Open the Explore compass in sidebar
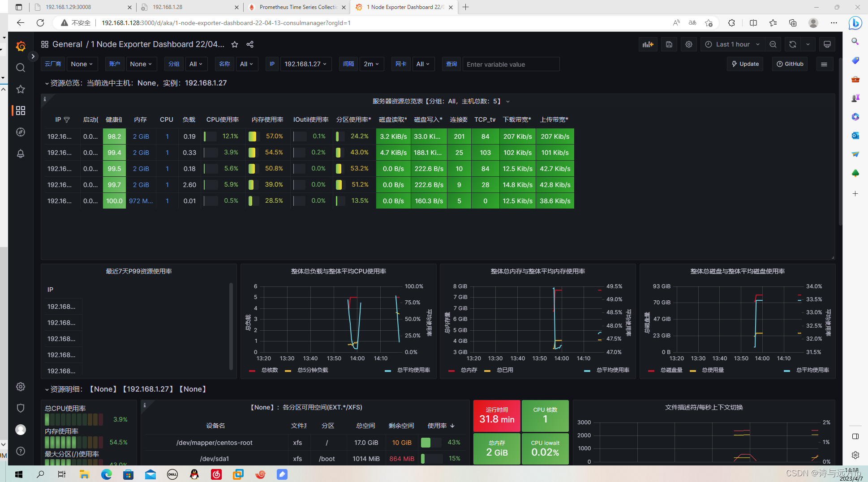 (21, 132)
